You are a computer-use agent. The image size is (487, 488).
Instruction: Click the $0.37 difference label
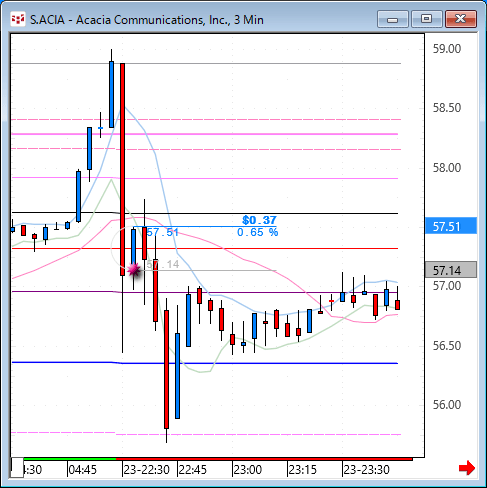[x=259, y=220]
